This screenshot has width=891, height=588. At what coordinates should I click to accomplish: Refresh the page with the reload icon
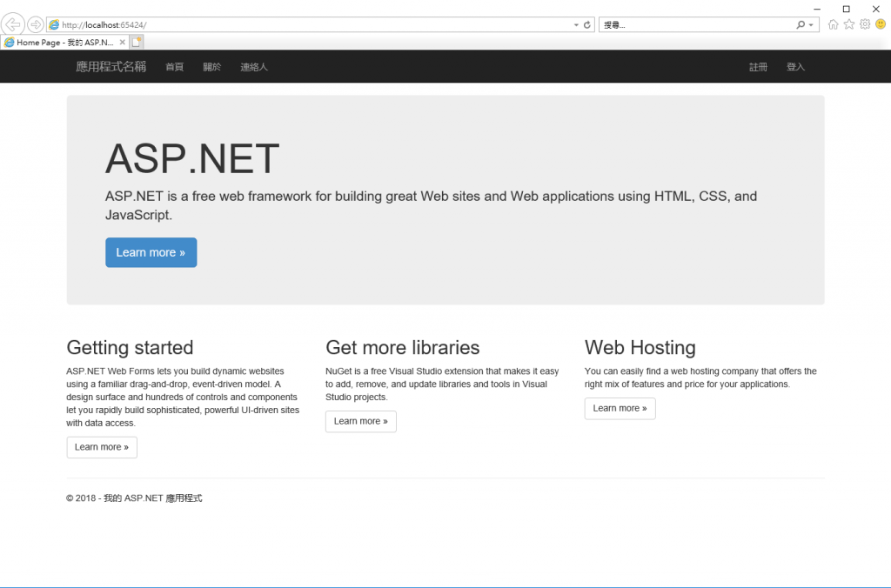[587, 25]
